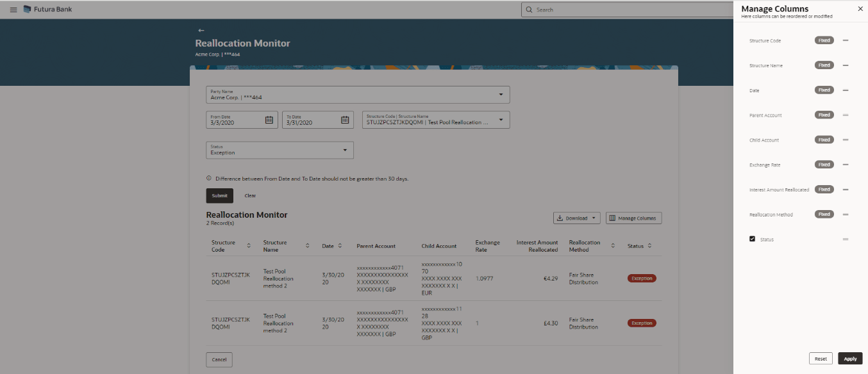
Task: Click the search magnifier icon
Action: click(530, 10)
